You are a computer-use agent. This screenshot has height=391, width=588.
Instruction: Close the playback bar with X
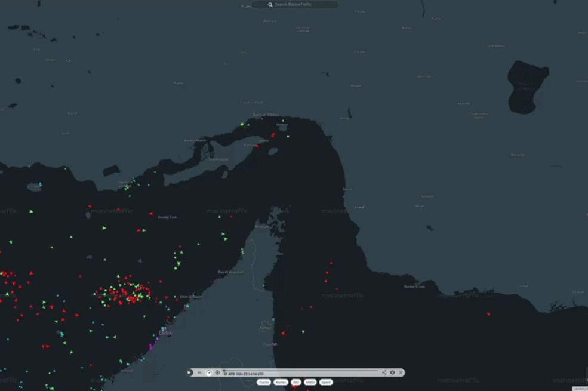(x=401, y=372)
